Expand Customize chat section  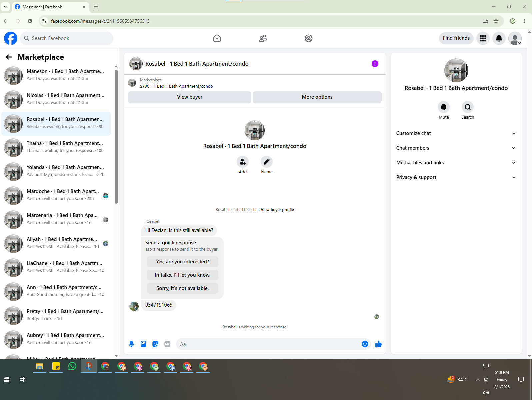(x=456, y=133)
